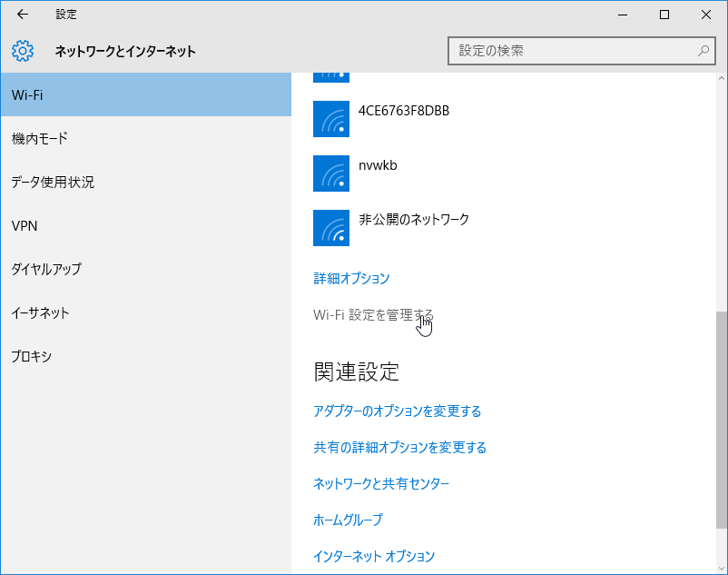Open the 機内モード sidebar item

pyautogui.click(x=146, y=138)
